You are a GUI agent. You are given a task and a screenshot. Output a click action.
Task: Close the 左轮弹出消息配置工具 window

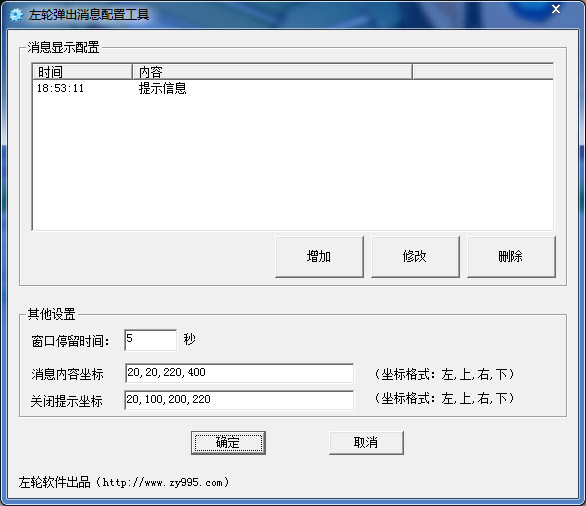point(556,9)
